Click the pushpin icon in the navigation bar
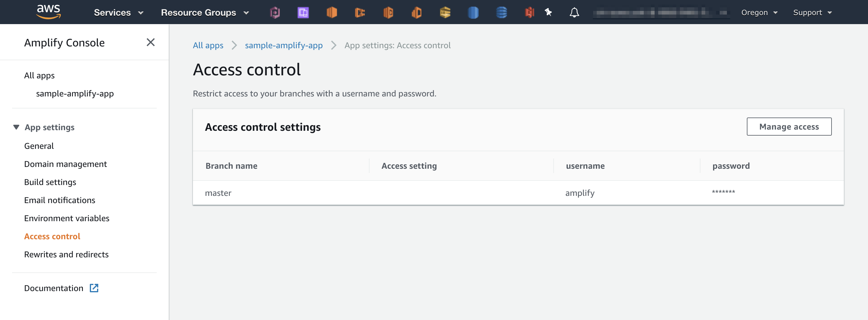 click(x=548, y=12)
